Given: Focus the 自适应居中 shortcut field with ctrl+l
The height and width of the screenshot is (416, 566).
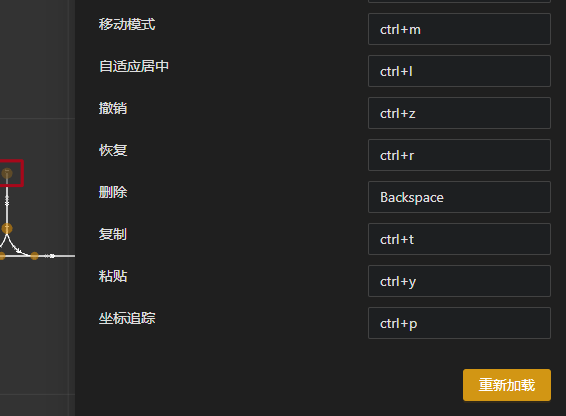Looking at the screenshot, I should point(459,71).
